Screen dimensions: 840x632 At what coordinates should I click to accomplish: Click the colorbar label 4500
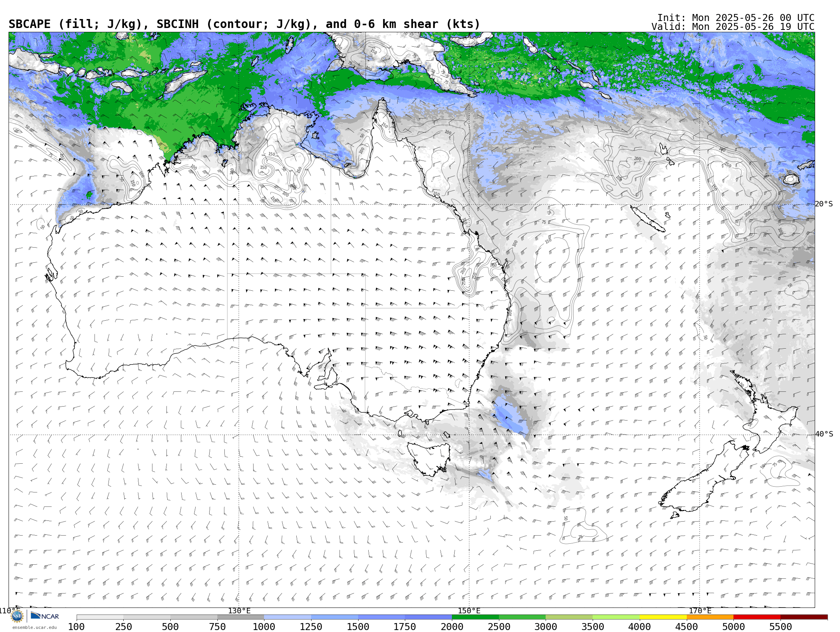click(x=687, y=627)
